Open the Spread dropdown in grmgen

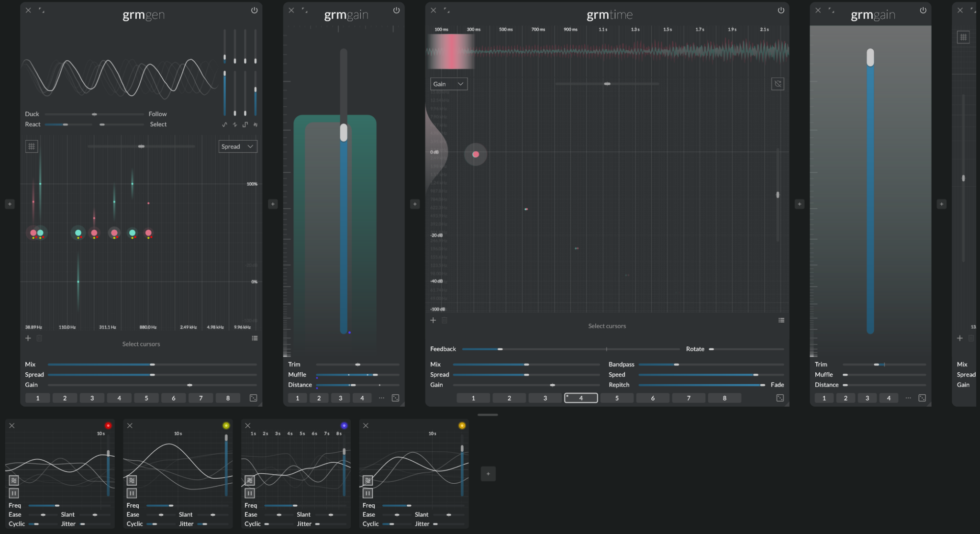[x=238, y=146]
